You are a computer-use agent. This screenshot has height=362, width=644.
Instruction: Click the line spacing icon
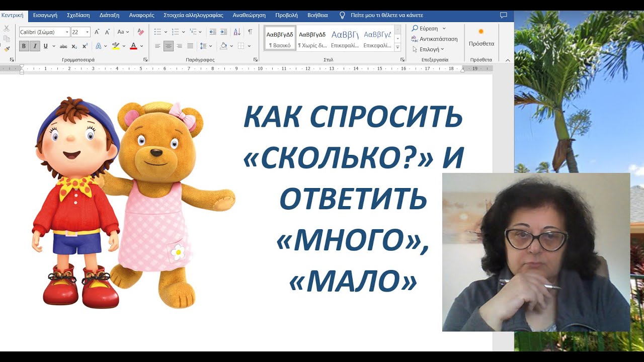(203, 46)
